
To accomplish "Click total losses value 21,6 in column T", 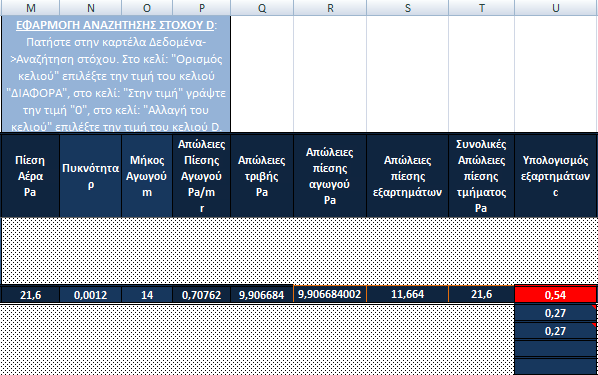I will 481,294.
